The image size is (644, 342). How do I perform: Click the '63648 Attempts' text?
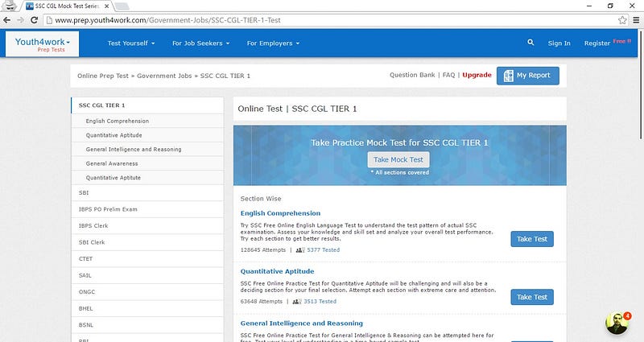[261, 301]
